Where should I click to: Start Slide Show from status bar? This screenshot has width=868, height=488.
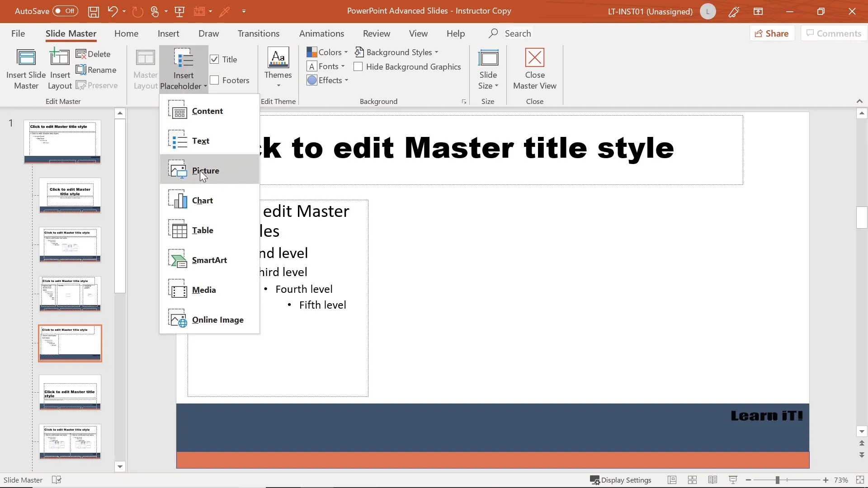733,480
